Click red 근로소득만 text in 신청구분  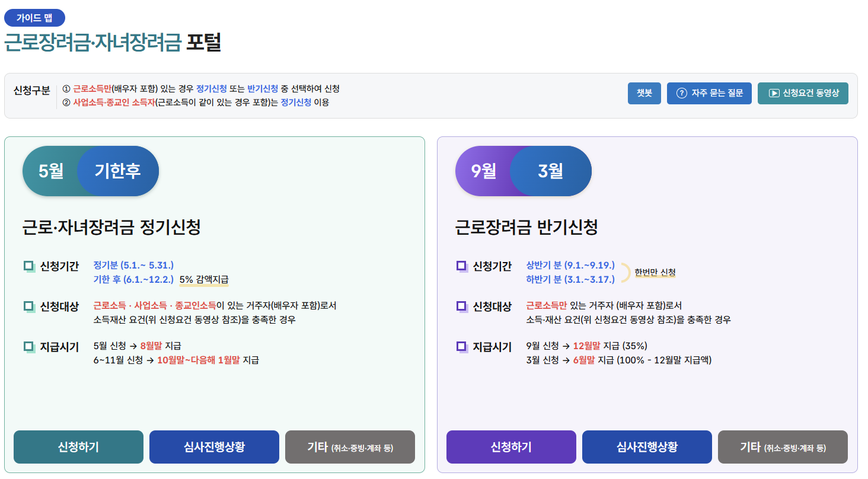click(92, 88)
